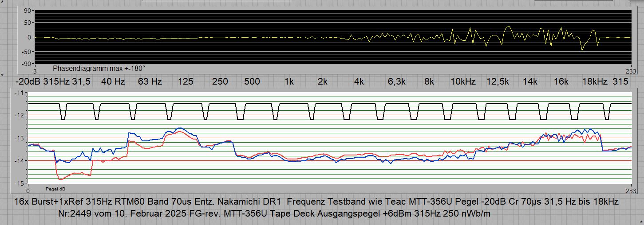Viewport: 644px width, 225px height.
Task: Select the -11 value on level axis
Action: [x=20, y=93]
